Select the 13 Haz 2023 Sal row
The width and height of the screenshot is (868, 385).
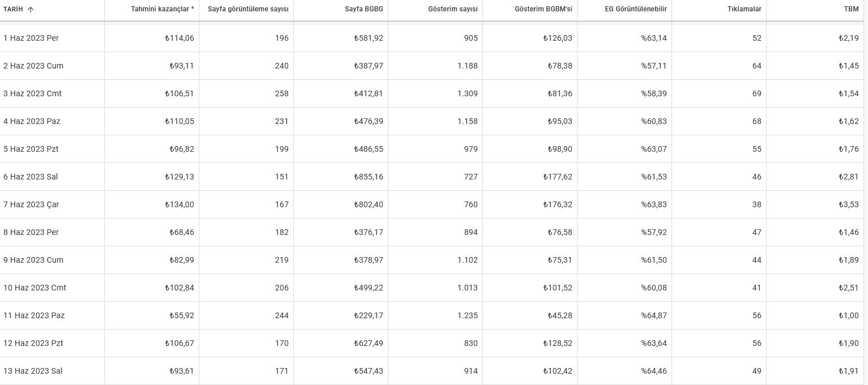click(x=432, y=371)
